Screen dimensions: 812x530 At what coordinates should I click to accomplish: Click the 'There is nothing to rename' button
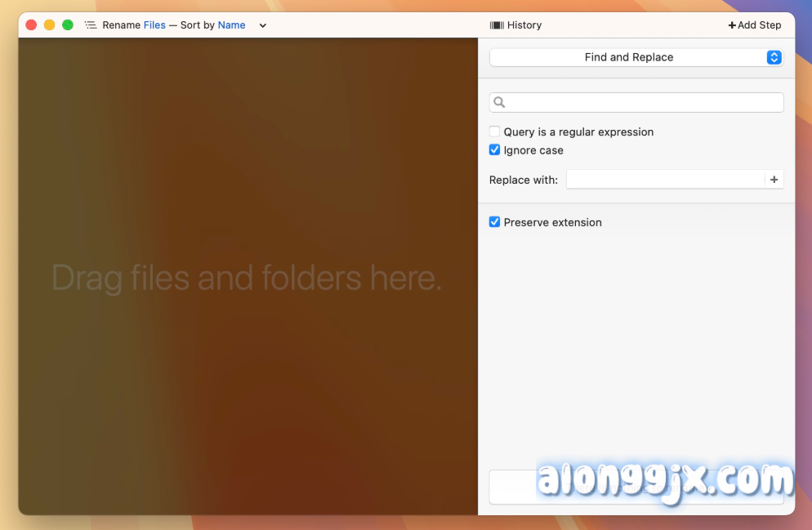[x=636, y=488]
